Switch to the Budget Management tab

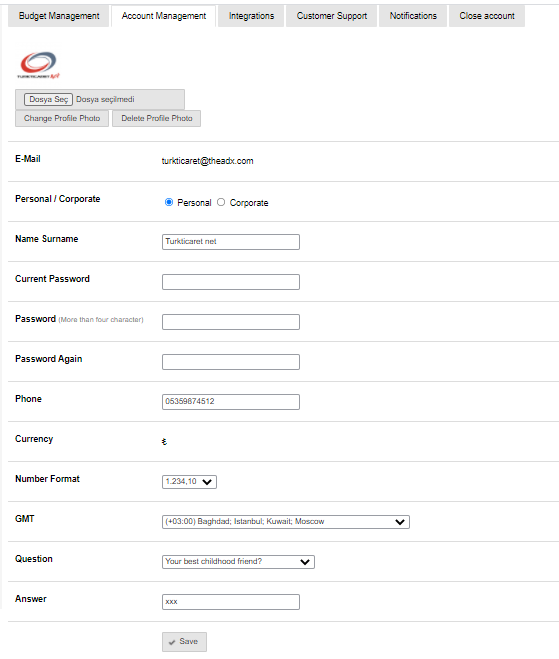(x=59, y=16)
